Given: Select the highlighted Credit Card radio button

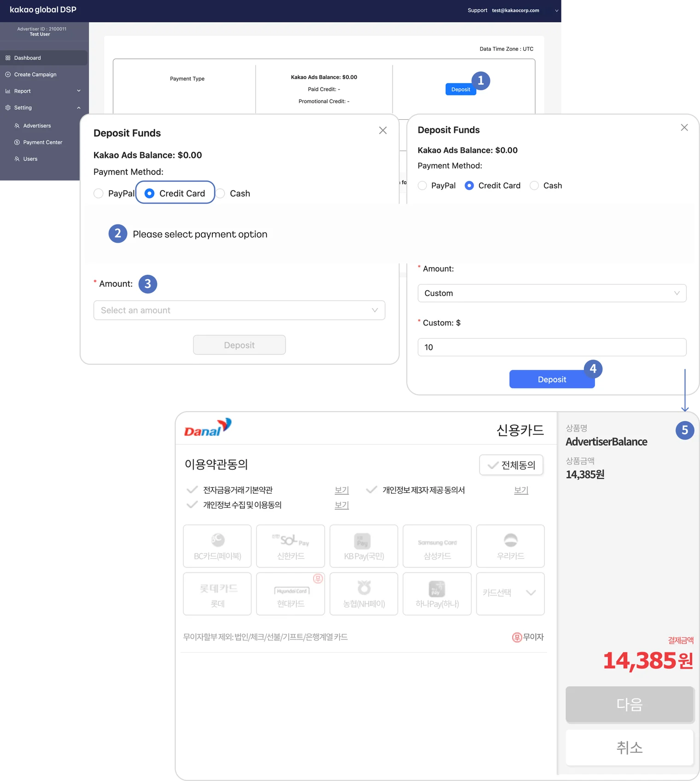Looking at the screenshot, I should [150, 193].
